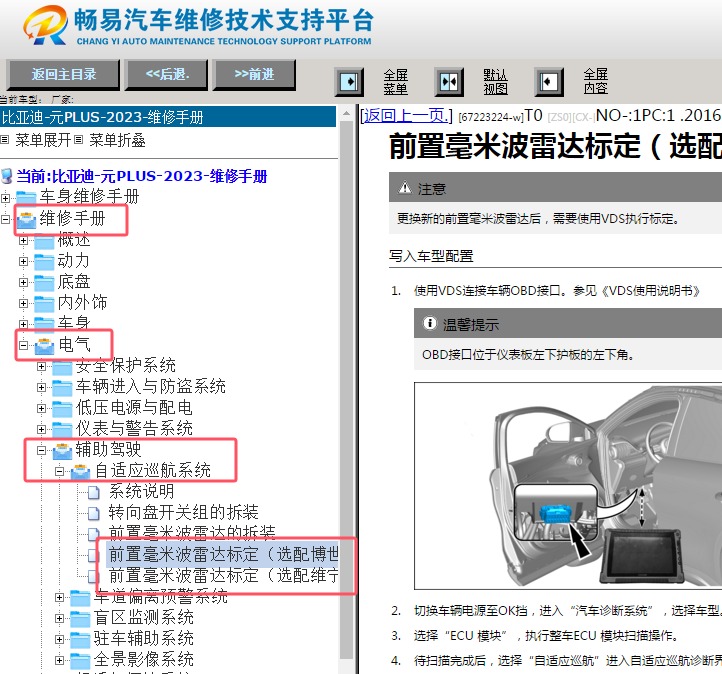Click the 全景影像系统 folder icon
The height and width of the screenshot is (674, 722).
click(80, 661)
